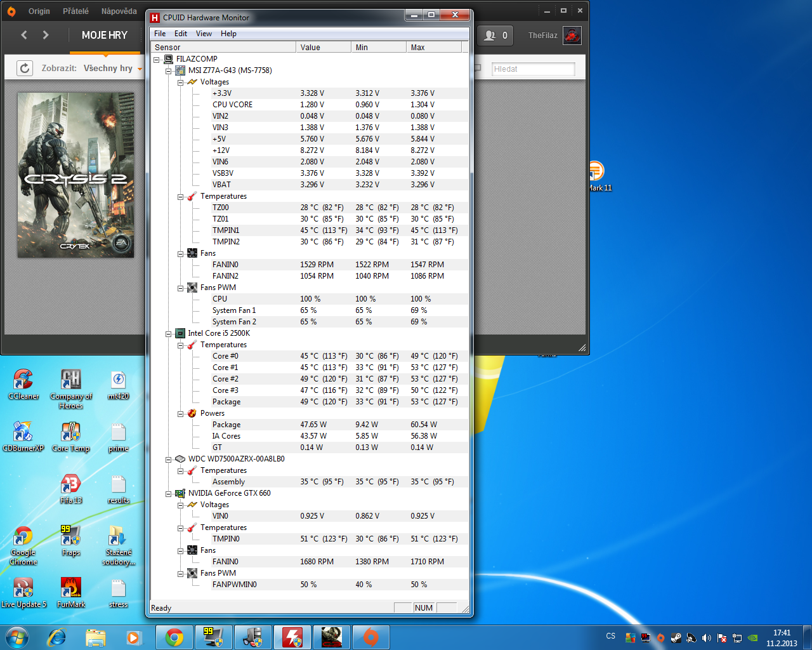Switch to the Origin taskbar button
Image resolution: width=812 pixels, height=650 pixels.
point(370,637)
